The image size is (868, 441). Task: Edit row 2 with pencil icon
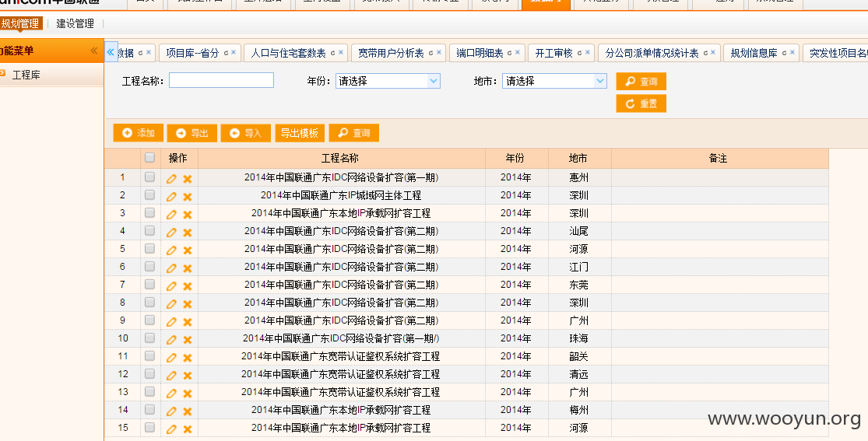tap(171, 197)
